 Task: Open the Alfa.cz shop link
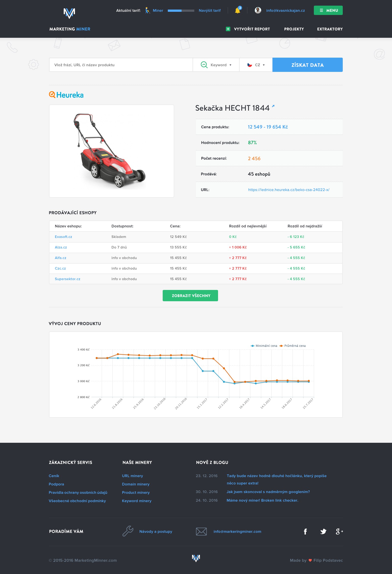pyautogui.click(x=61, y=258)
